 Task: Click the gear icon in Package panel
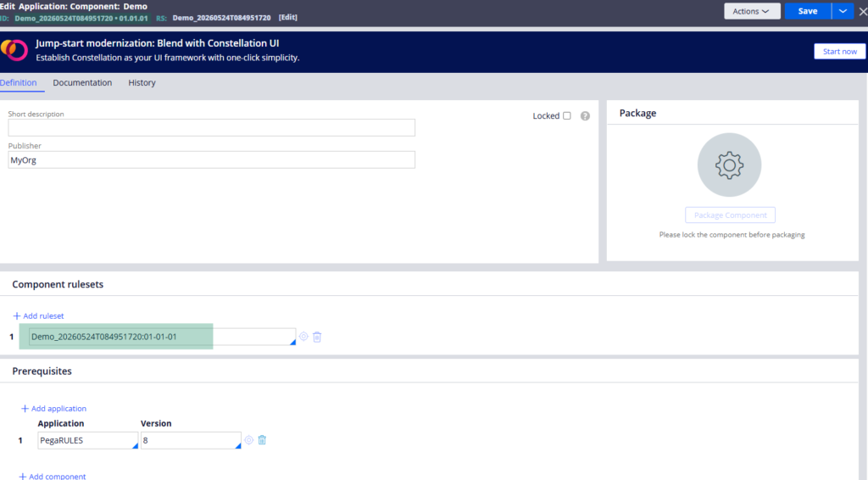[729, 165]
